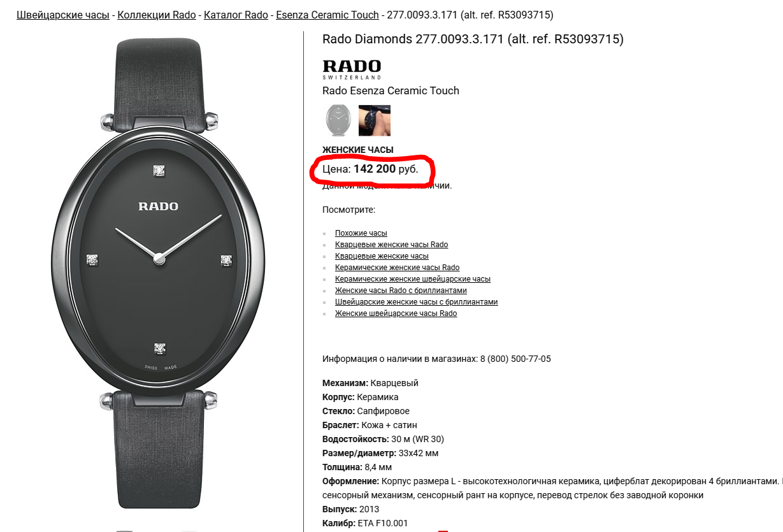Open the Похожие часы link
Image resolution: width=783 pixels, height=532 pixels.
tap(361, 233)
